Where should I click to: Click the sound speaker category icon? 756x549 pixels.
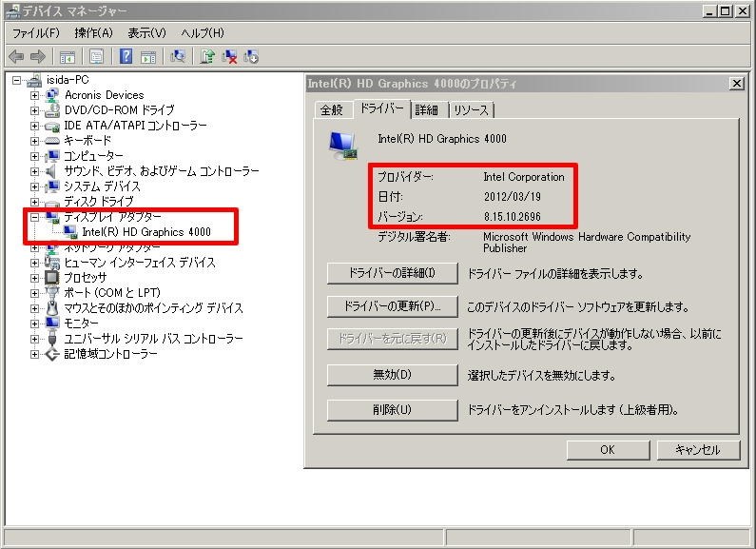[52, 171]
